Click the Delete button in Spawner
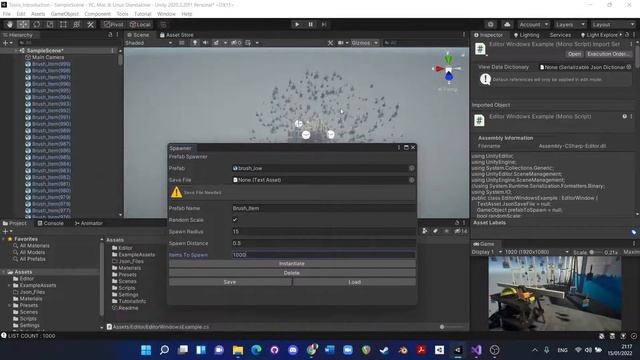Image resolution: width=640 pixels, height=360 pixels. coord(292,273)
